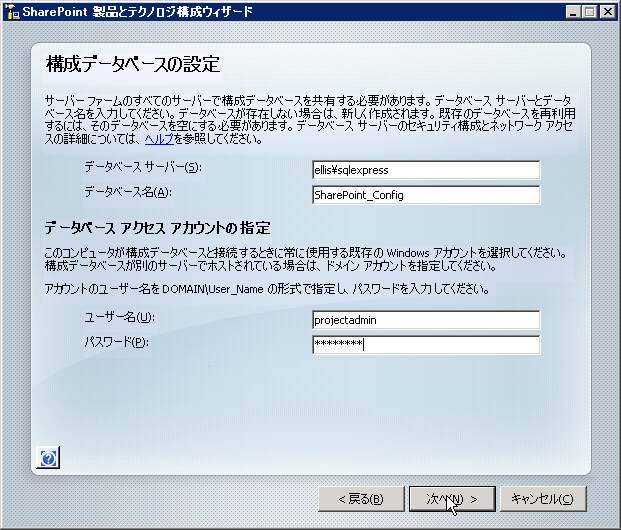Click the help question mark icon
Screen dimensions: 621x530
tap(49, 457)
